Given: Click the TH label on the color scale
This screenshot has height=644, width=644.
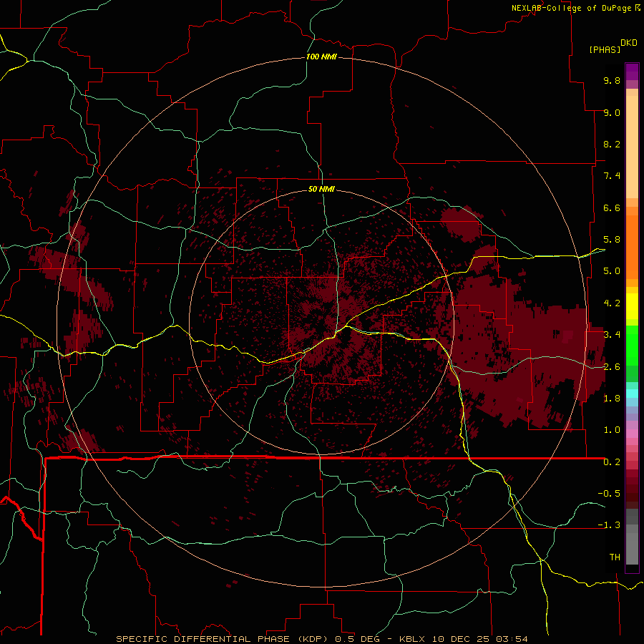Looking at the screenshot, I should pyautogui.click(x=615, y=557).
